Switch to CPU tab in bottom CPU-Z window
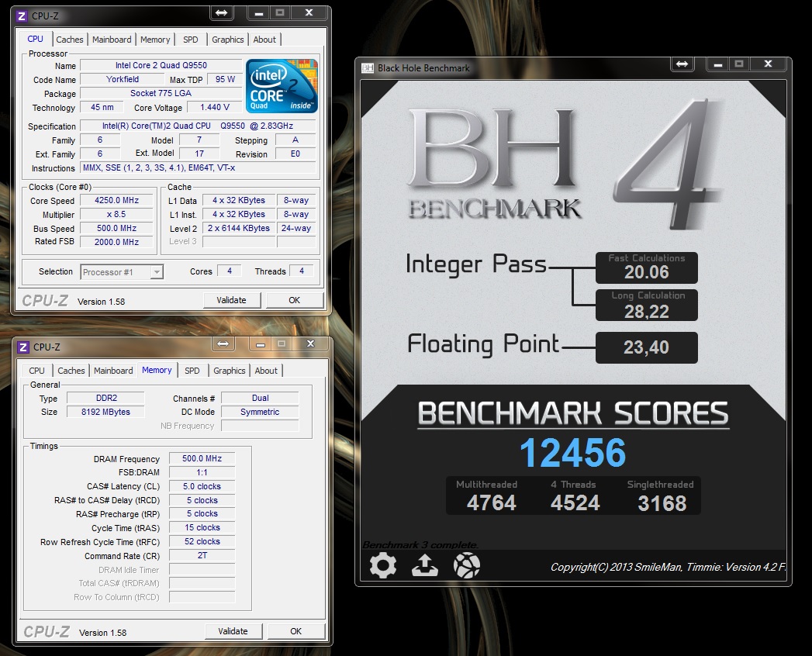The height and width of the screenshot is (656, 812). click(x=36, y=371)
